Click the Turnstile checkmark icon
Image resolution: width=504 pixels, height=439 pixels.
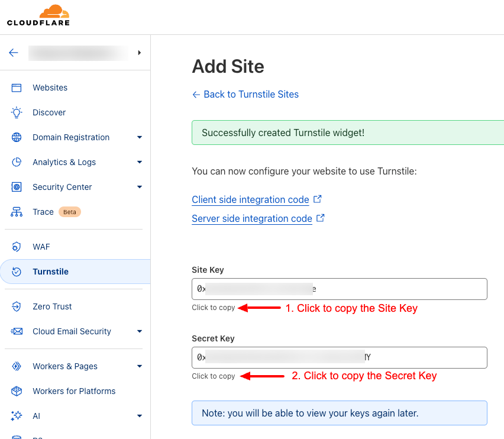(x=17, y=272)
